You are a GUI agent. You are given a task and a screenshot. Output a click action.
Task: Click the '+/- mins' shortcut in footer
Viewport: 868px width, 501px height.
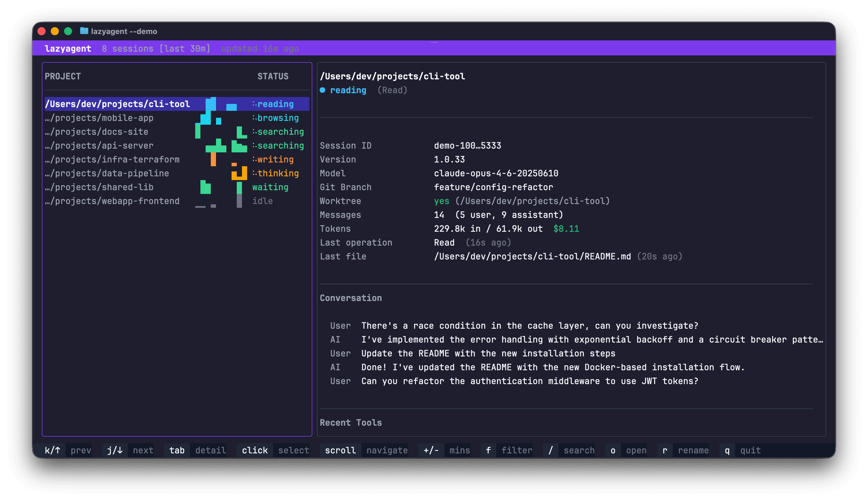tap(444, 450)
